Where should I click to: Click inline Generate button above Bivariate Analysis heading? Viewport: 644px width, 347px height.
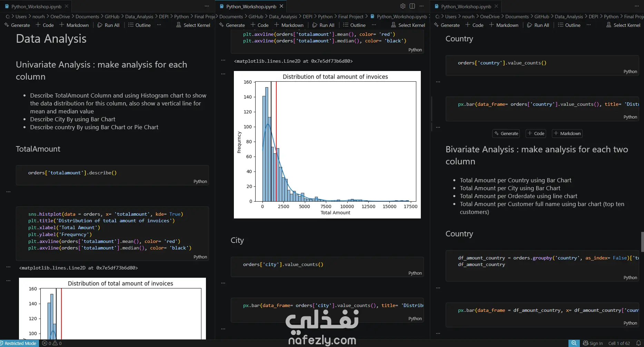coord(506,133)
